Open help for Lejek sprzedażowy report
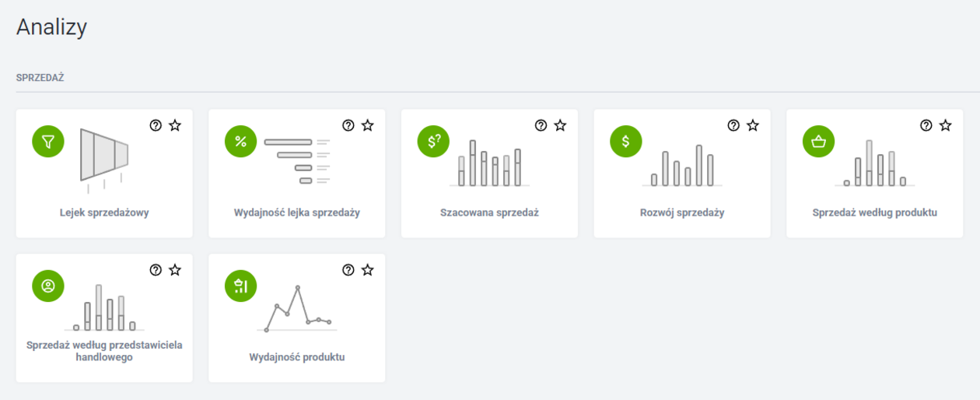The image size is (980, 400). [x=156, y=125]
